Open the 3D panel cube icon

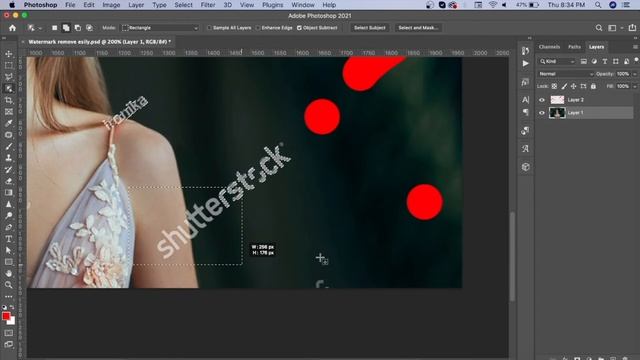[525, 167]
